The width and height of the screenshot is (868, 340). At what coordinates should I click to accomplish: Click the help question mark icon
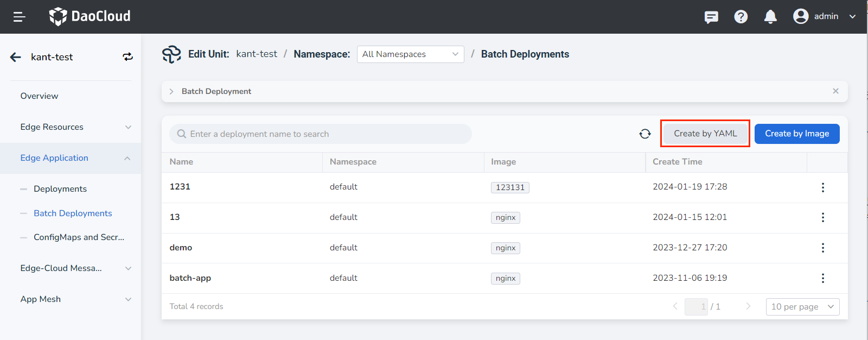click(x=741, y=17)
